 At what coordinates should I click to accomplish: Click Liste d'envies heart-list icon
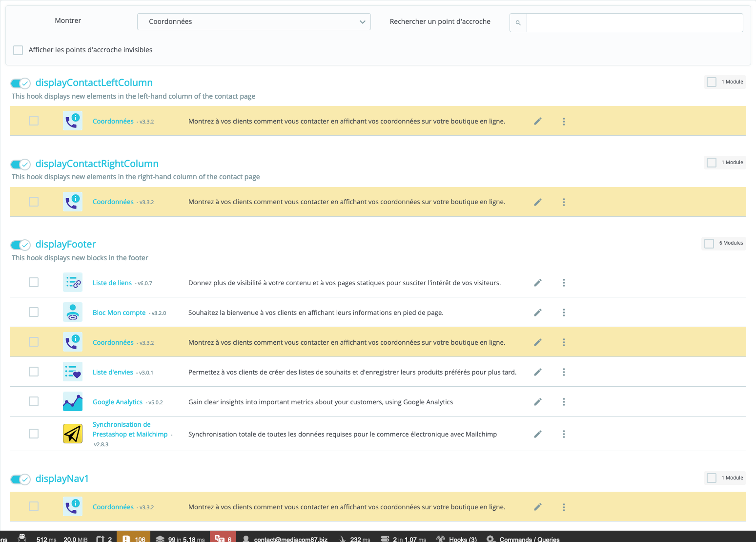point(73,372)
